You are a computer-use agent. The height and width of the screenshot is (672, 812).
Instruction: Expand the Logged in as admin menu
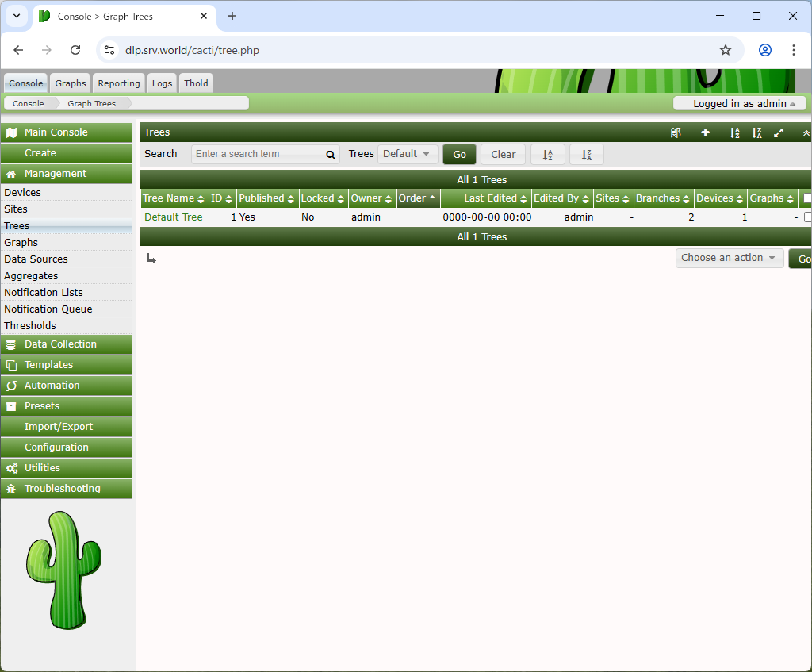740,104
